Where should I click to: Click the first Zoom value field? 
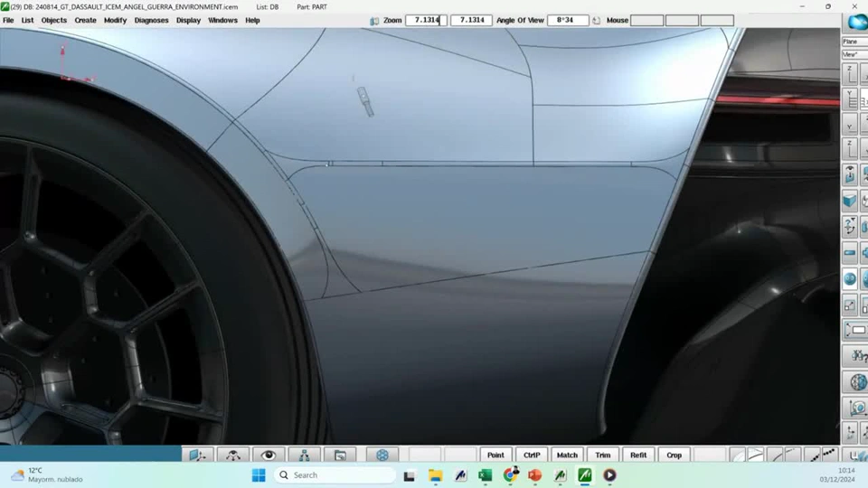[426, 21]
